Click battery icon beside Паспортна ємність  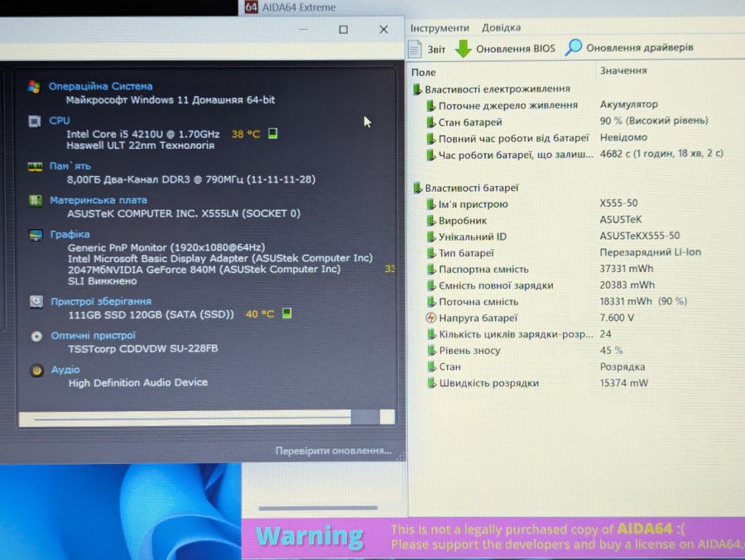click(430, 270)
